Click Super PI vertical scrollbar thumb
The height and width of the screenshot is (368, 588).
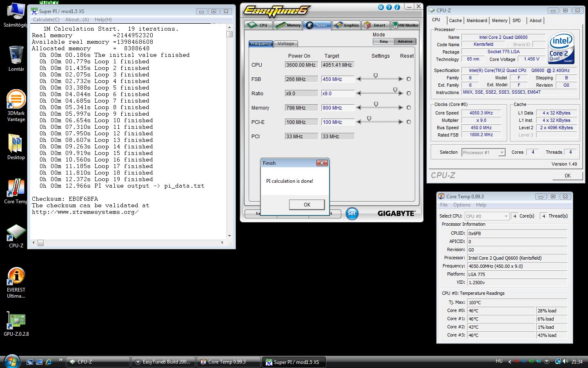[229, 34]
